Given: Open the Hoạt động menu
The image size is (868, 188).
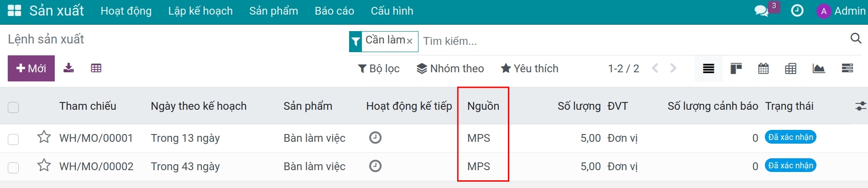Looking at the screenshot, I should (126, 11).
